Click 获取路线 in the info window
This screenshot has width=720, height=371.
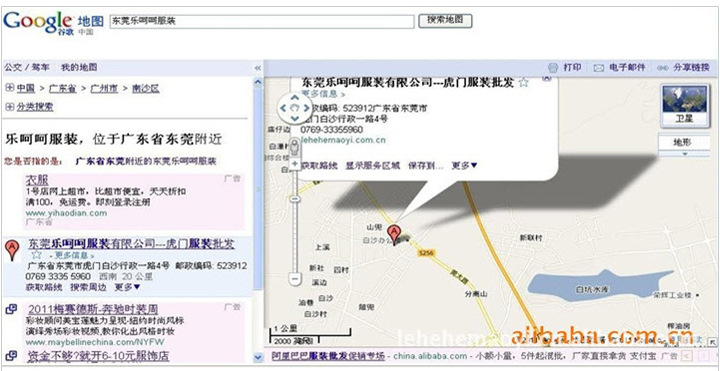(320, 166)
